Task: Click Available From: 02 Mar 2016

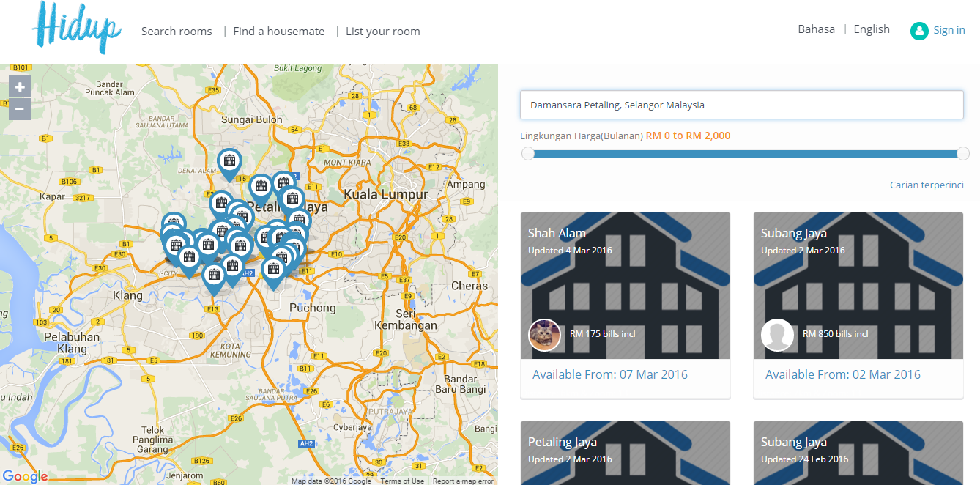Action: tap(843, 374)
